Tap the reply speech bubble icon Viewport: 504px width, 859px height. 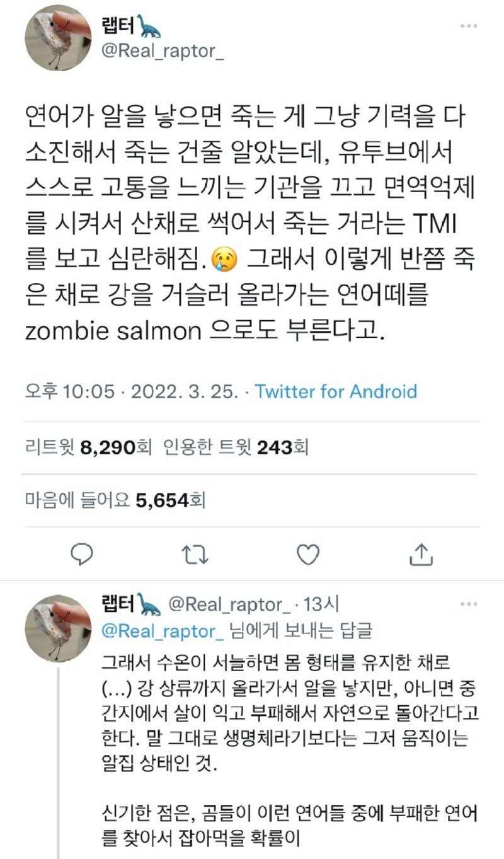(x=81, y=554)
